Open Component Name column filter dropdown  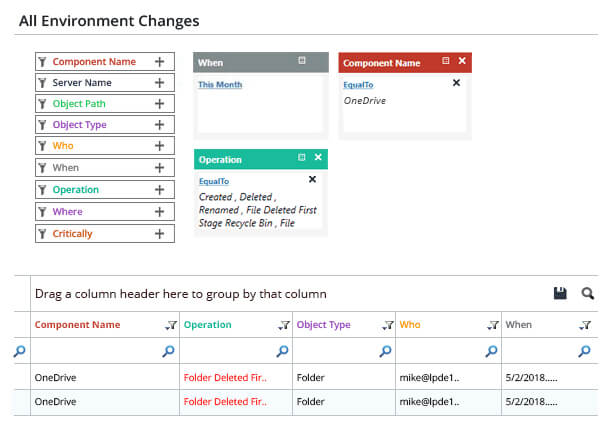pyautogui.click(x=170, y=325)
